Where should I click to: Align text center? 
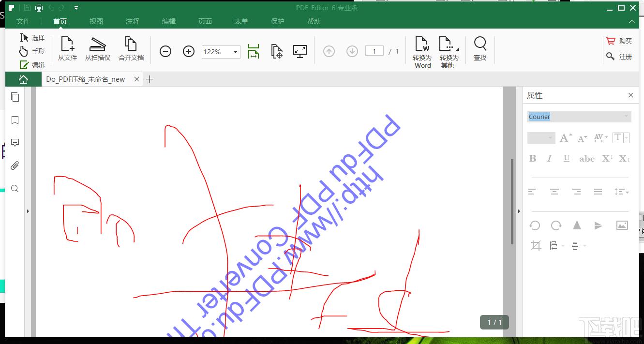click(554, 192)
